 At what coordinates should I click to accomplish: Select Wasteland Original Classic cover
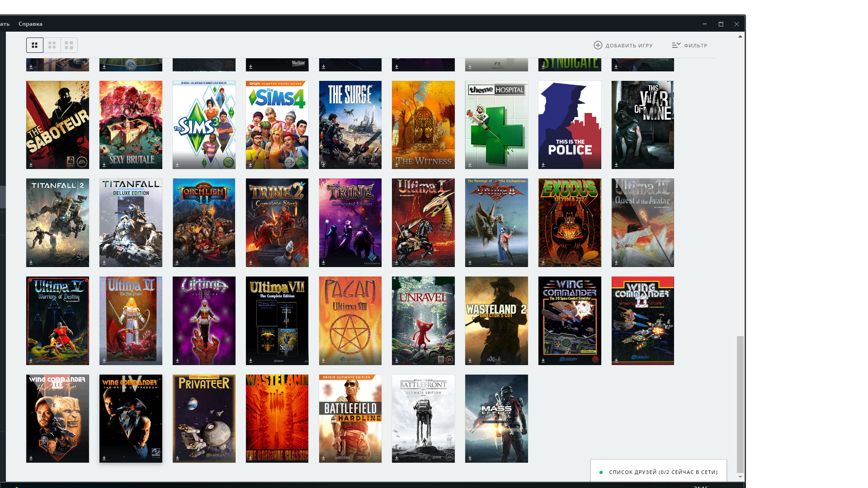[x=277, y=418]
